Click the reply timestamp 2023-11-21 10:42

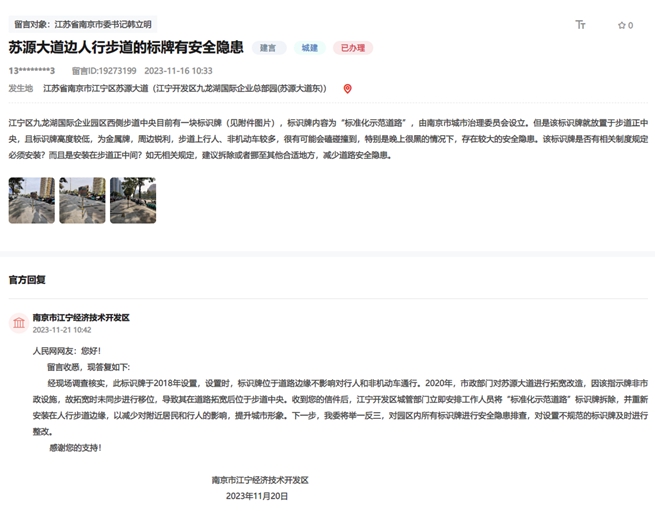tap(62, 330)
